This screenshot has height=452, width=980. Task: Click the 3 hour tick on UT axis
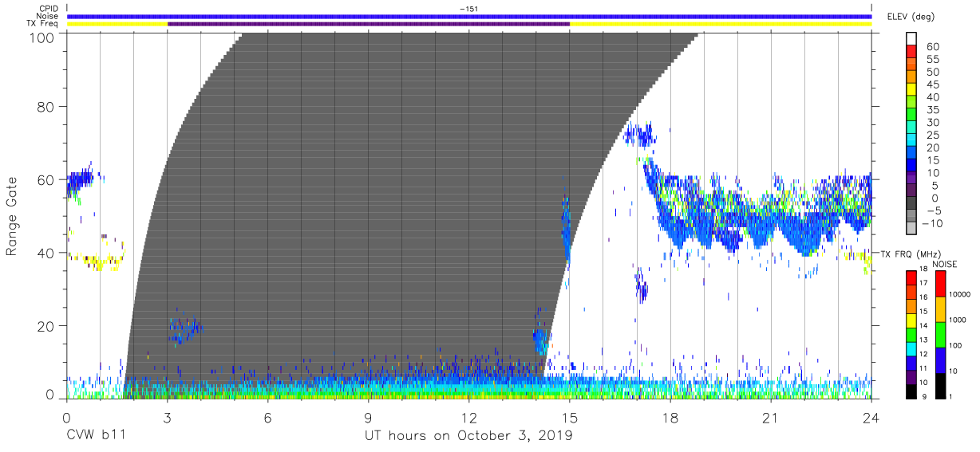pos(167,417)
